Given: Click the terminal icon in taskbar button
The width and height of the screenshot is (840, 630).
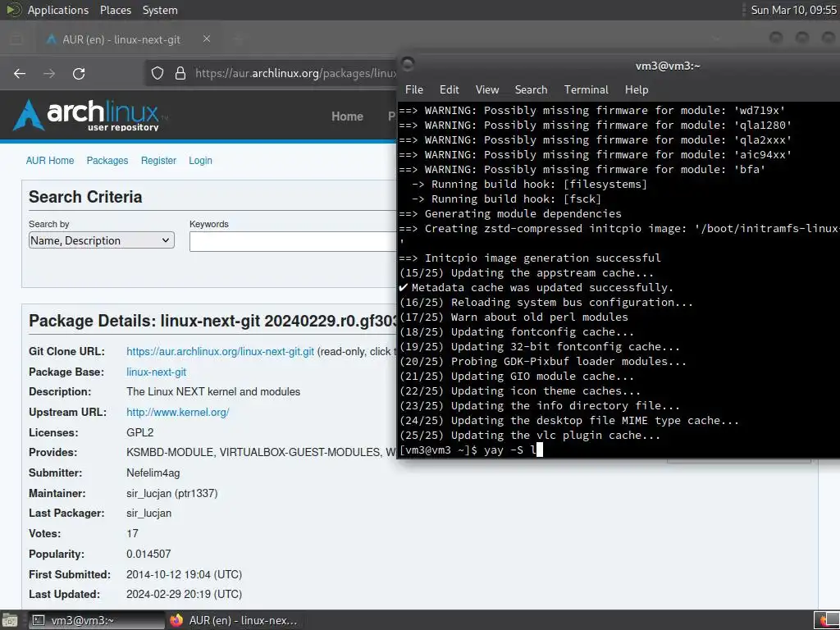Looking at the screenshot, I should [38, 620].
